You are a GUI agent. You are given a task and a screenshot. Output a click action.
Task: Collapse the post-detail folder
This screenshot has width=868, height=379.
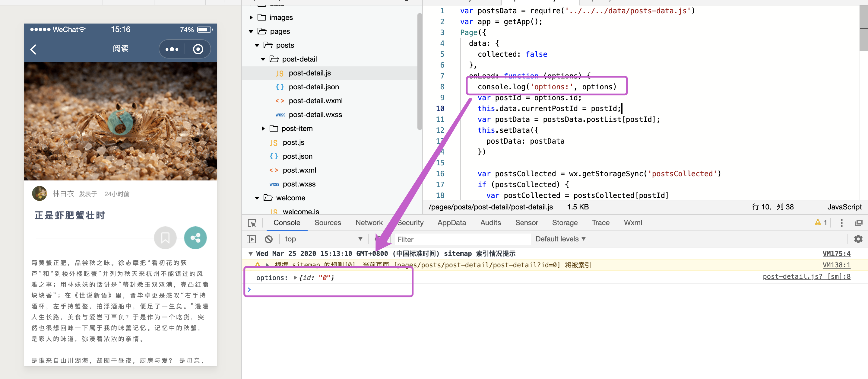click(x=263, y=59)
